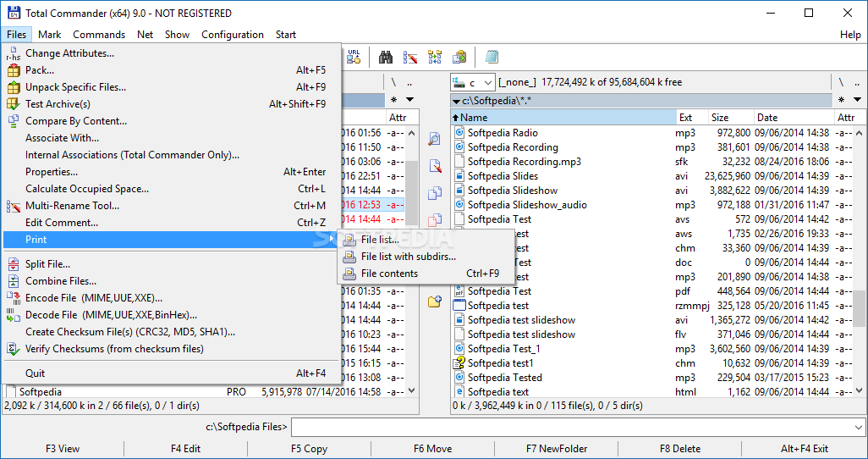
Task: Open the Net menu
Action: coord(145,35)
